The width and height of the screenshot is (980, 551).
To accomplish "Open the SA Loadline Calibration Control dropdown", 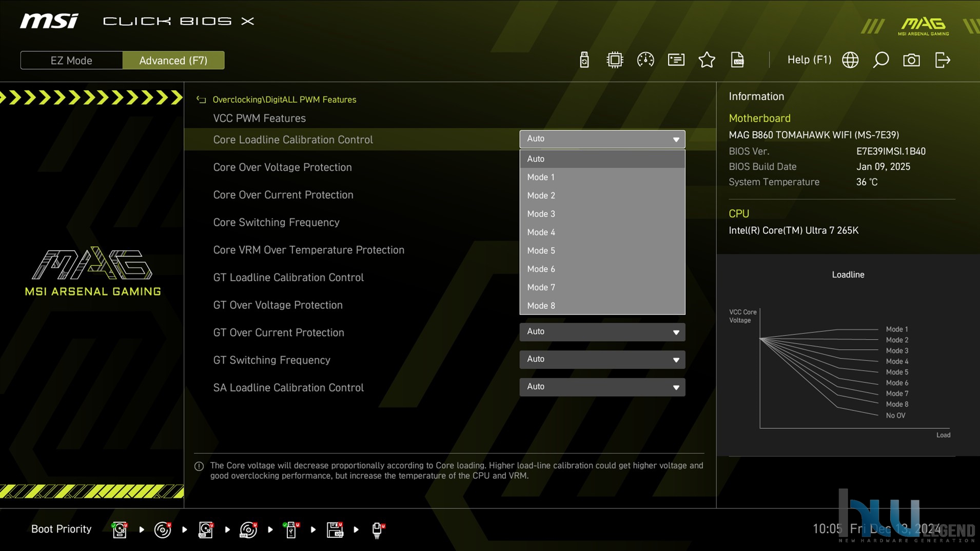I will (602, 387).
